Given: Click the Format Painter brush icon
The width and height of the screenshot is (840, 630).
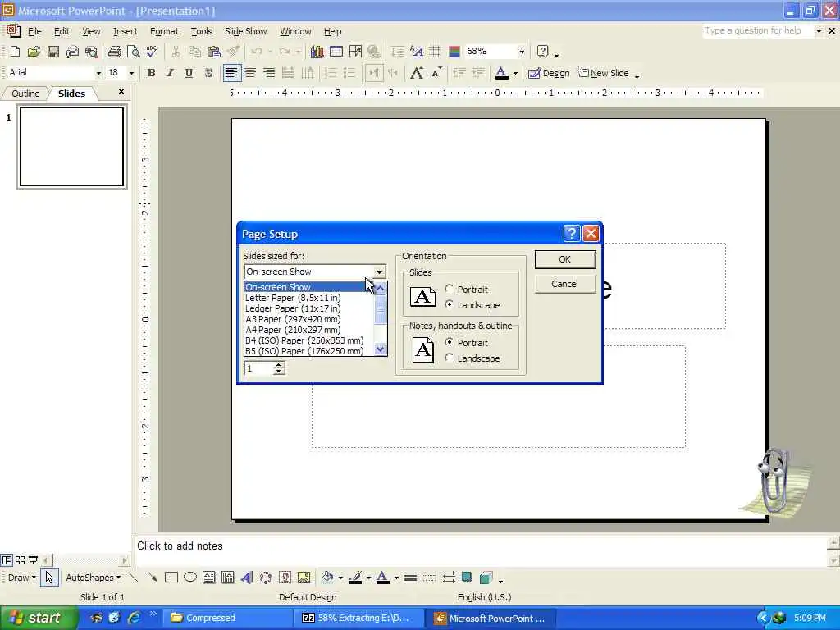Looking at the screenshot, I should pyautogui.click(x=233, y=52).
